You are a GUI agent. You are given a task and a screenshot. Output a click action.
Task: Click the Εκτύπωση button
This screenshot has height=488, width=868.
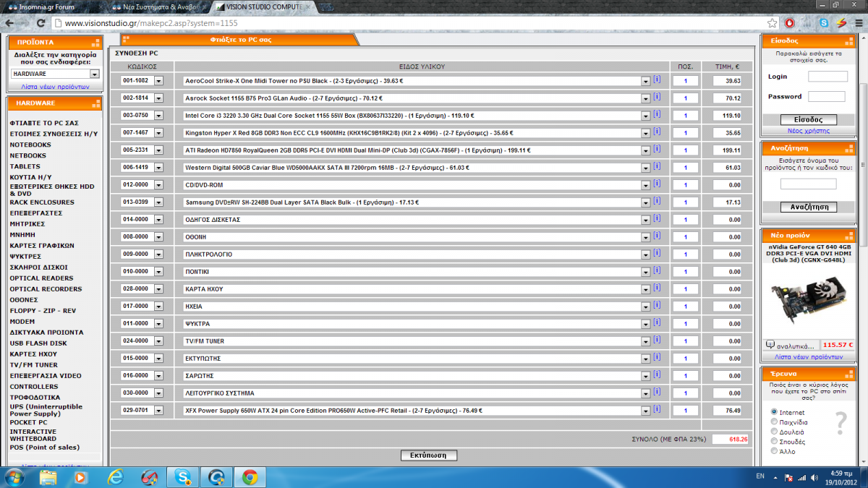[x=429, y=455]
